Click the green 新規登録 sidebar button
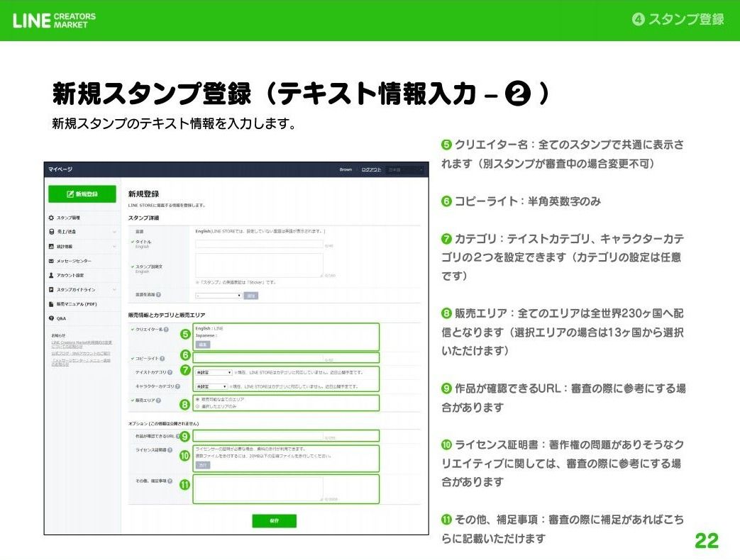The image size is (740, 560). tap(82, 194)
